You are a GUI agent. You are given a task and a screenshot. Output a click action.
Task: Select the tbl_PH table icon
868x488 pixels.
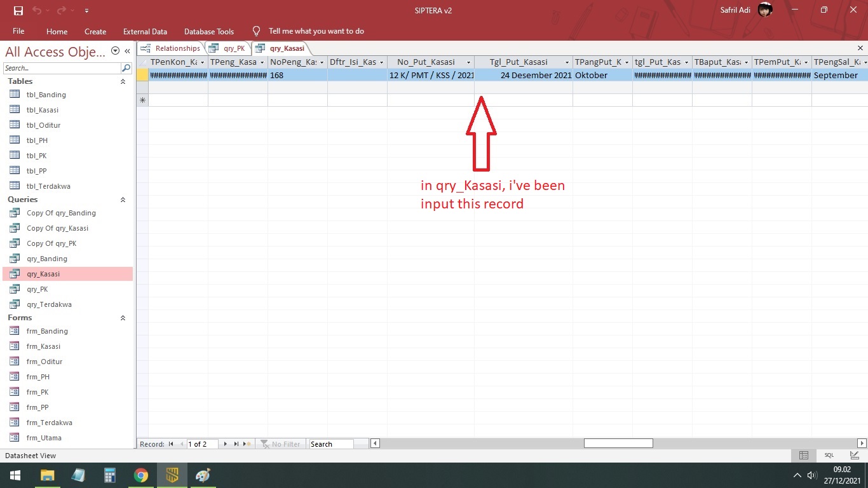point(15,140)
